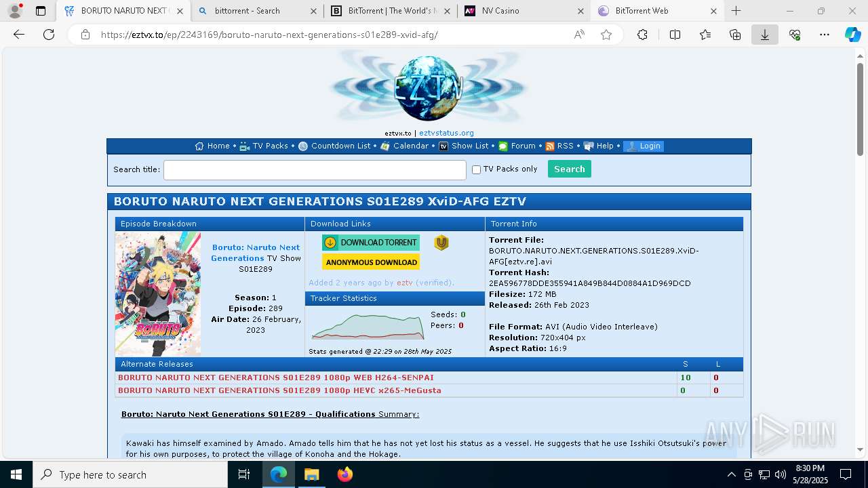
Task: Add this page to favorites star
Action: click(606, 35)
